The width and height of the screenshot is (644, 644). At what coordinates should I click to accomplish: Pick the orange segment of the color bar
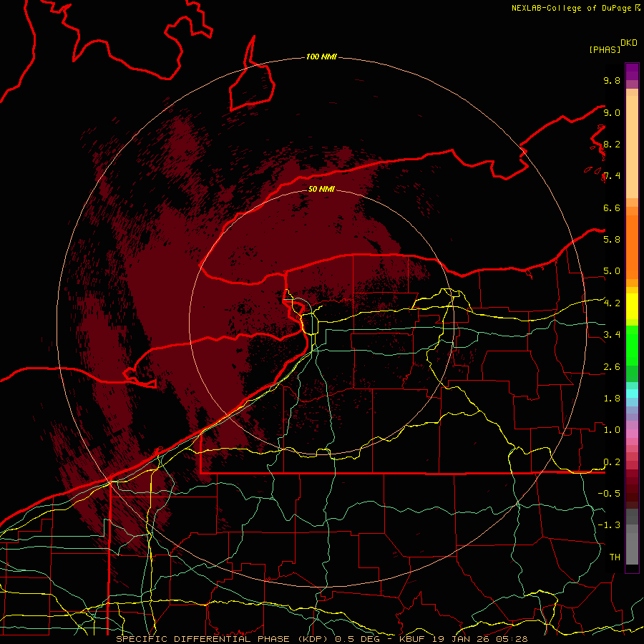click(x=632, y=246)
